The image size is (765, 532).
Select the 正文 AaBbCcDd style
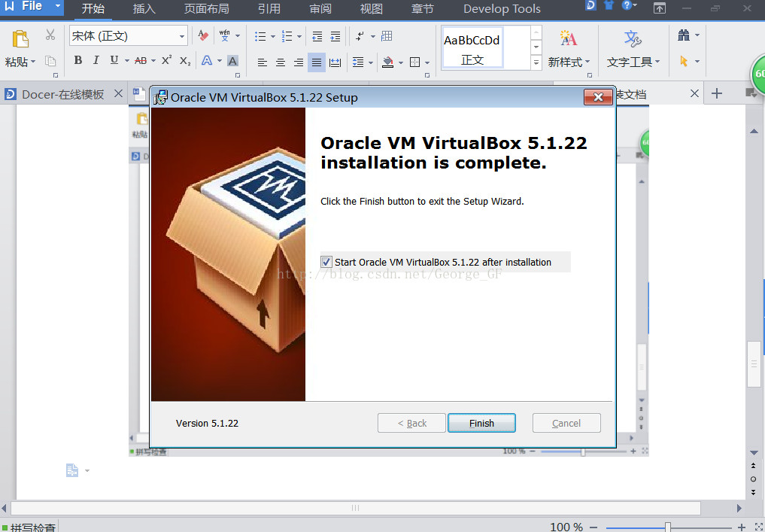(x=472, y=49)
